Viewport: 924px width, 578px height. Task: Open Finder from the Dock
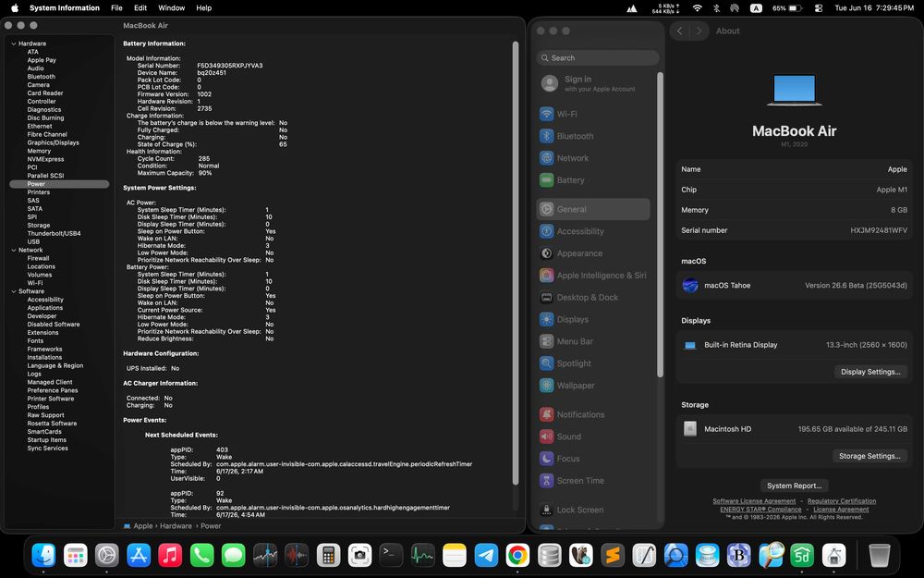tap(43, 555)
